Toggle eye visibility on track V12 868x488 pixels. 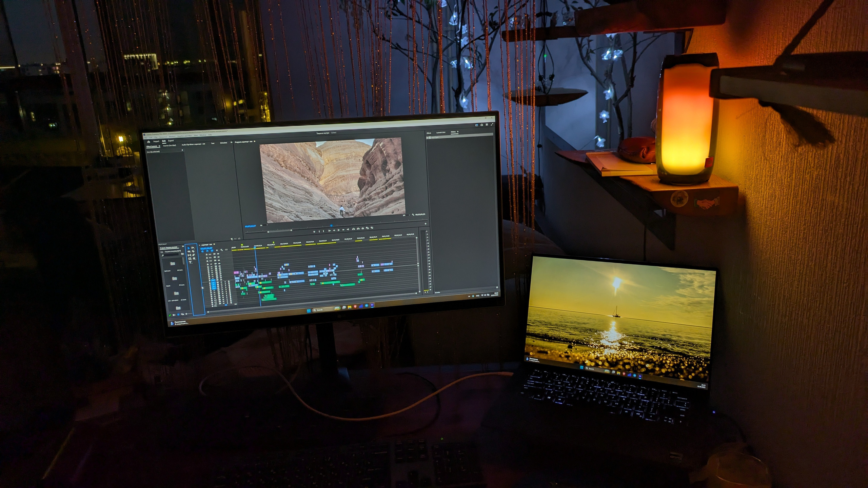point(218,254)
